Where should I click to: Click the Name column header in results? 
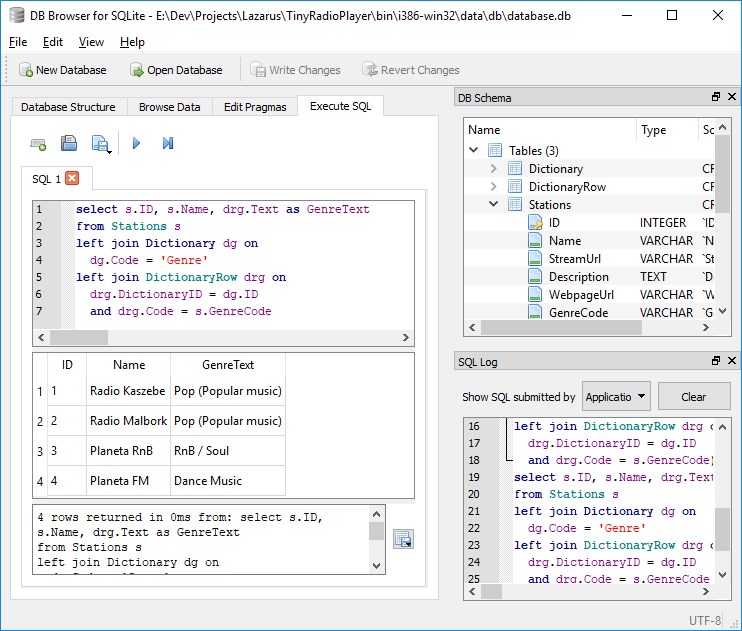129,364
